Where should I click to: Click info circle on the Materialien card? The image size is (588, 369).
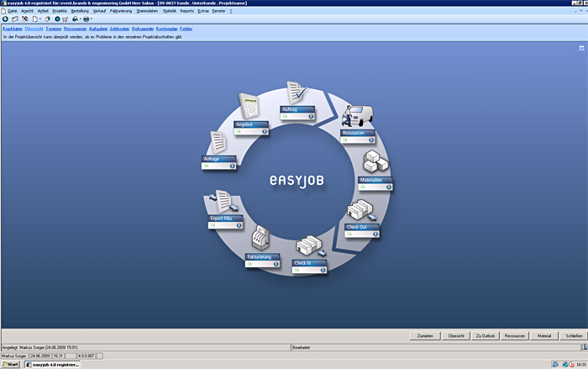389,187
